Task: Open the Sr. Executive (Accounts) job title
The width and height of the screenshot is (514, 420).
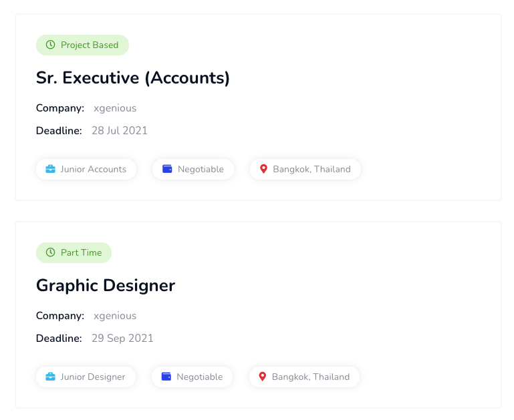Action: tap(133, 78)
